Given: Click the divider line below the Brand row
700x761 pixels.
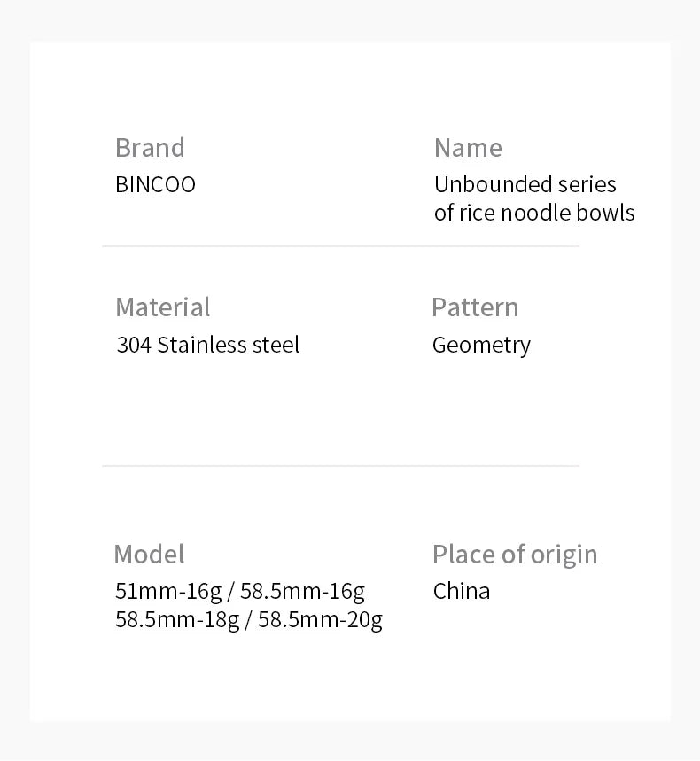Looking at the screenshot, I should coord(340,246).
